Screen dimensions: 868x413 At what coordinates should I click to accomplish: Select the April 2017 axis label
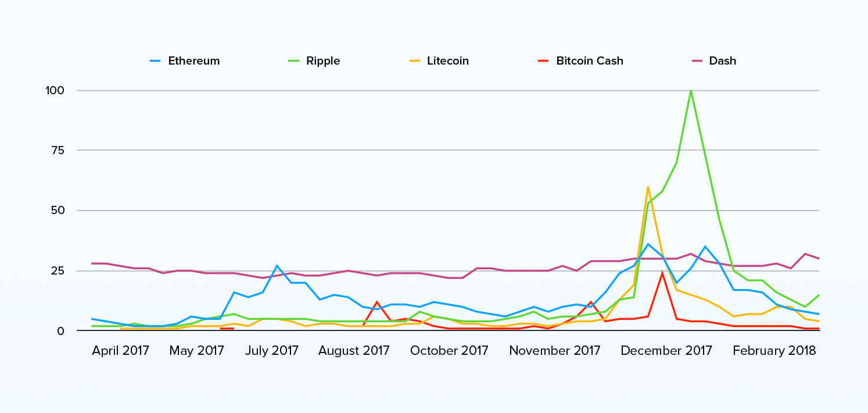pos(120,351)
